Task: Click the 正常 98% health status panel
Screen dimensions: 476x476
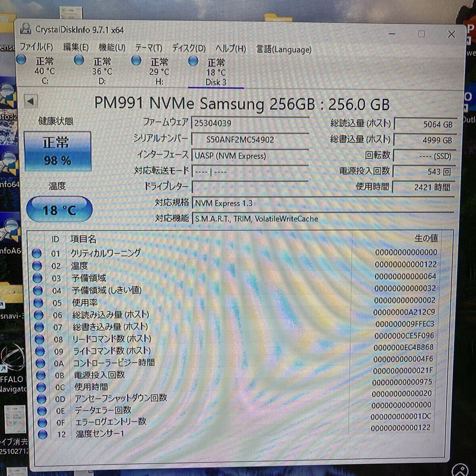Action: point(58,152)
